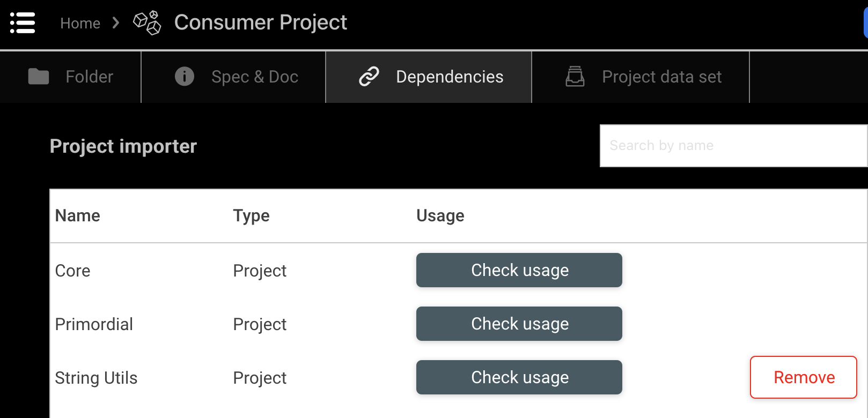This screenshot has width=868, height=418.
Task: Click the chain link icon in Dependencies tab
Action: pos(369,77)
